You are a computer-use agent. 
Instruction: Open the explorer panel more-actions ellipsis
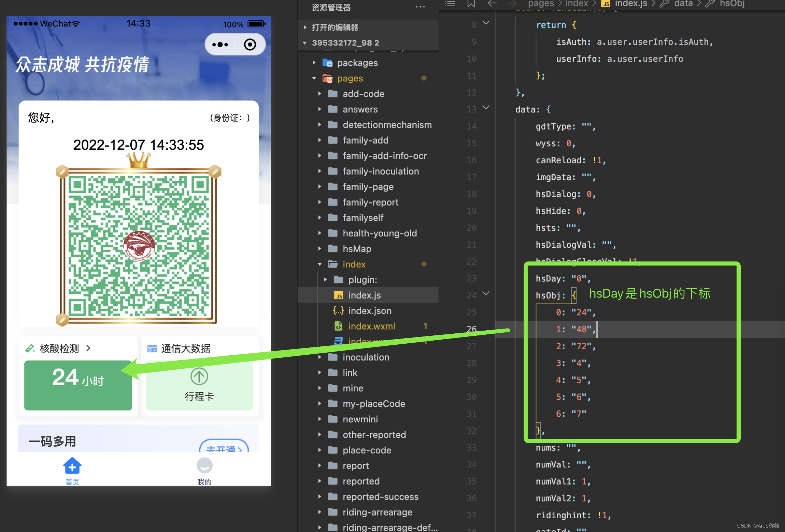click(420, 7)
